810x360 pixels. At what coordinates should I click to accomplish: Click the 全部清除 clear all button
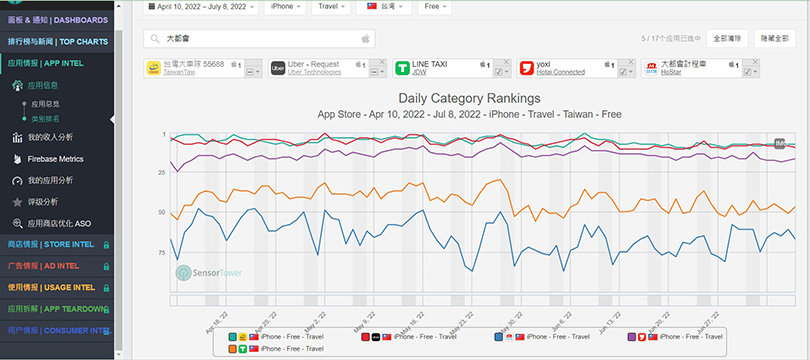727,38
